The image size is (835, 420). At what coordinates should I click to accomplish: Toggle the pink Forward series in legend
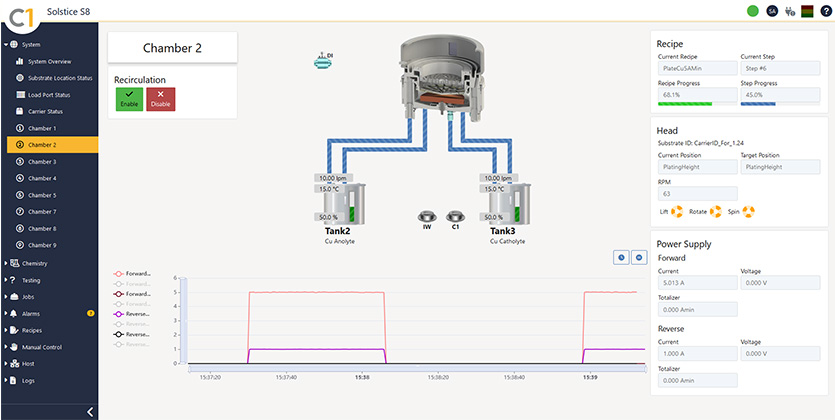pyautogui.click(x=132, y=274)
